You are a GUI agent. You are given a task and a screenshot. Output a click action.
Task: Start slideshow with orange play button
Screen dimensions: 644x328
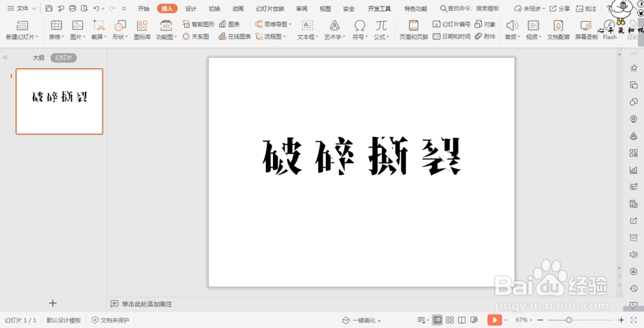click(495, 320)
